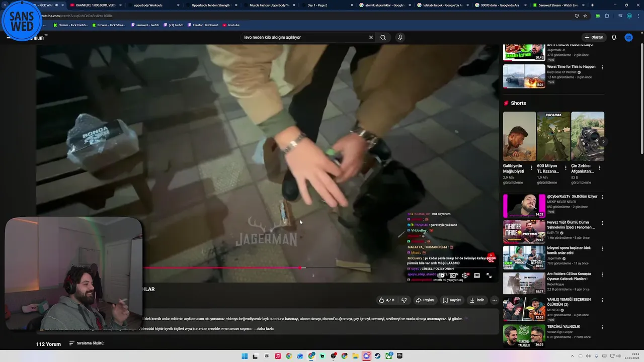Start voice search with the microphone
The height and width of the screenshot is (362, 644).
[x=400, y=37]
